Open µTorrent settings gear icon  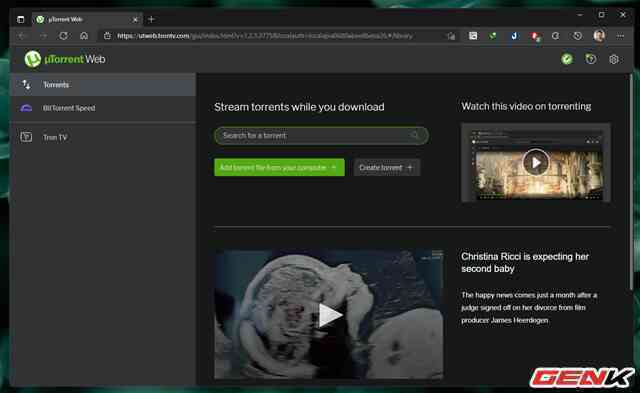tap(614, 60)
